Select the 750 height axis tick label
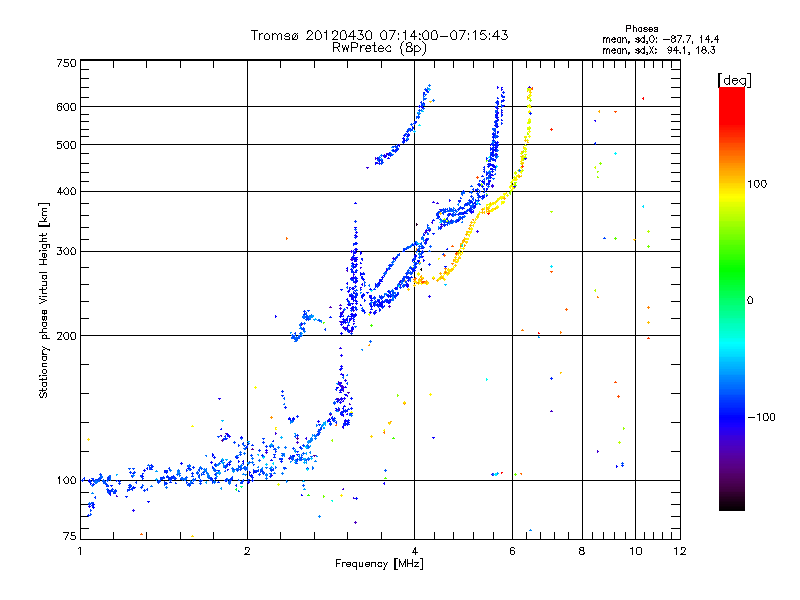This screenshot has width=800, height=600. (67, 63)
